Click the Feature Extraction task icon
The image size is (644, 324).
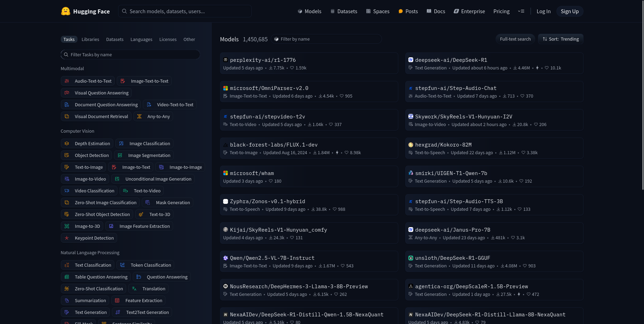117,300
